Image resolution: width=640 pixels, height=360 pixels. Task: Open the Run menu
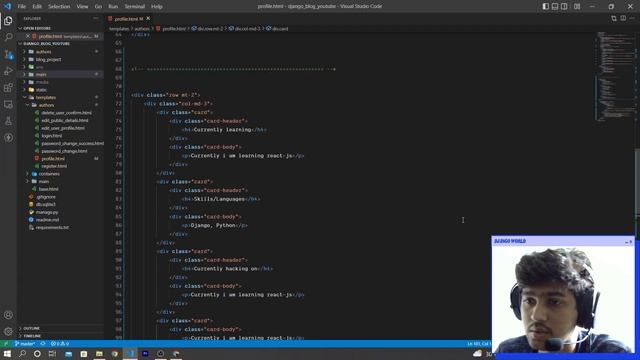(x=113, y=6)
